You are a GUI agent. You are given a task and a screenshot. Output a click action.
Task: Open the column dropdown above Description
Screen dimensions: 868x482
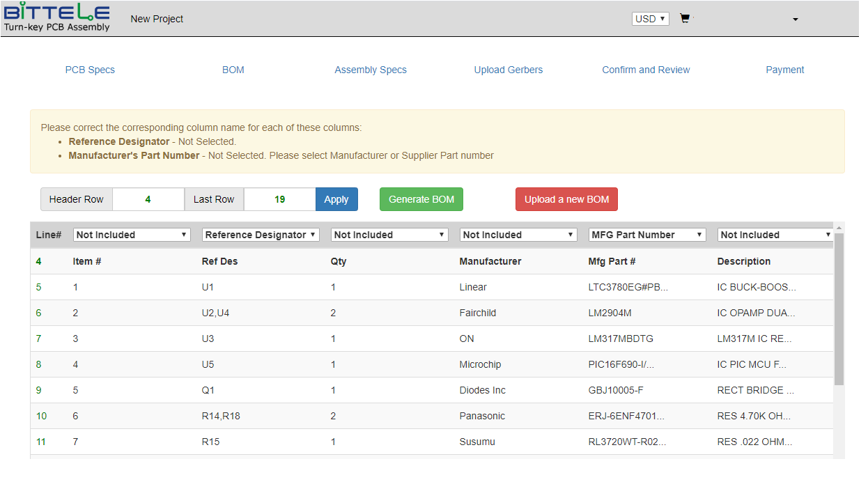(x=775, y=235)
